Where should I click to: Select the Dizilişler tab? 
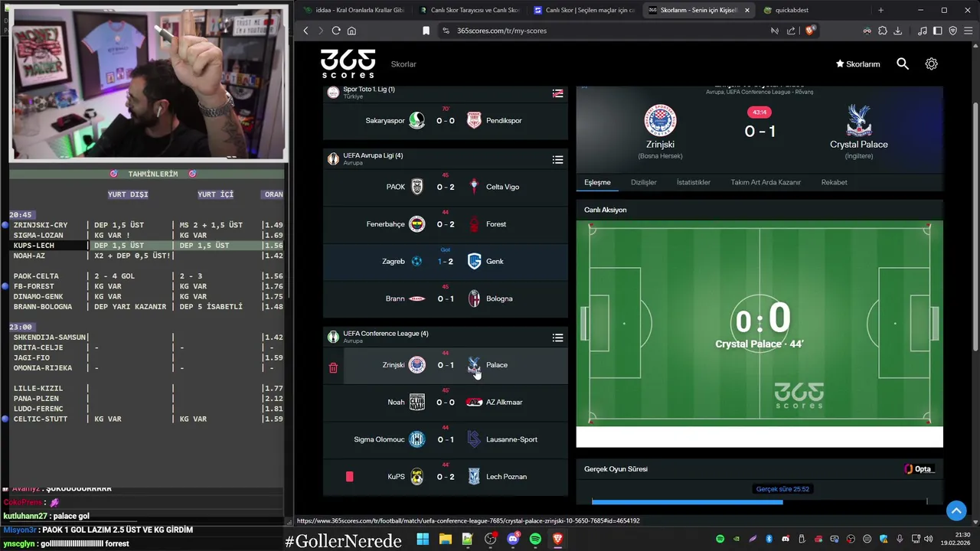click(644, 182)
